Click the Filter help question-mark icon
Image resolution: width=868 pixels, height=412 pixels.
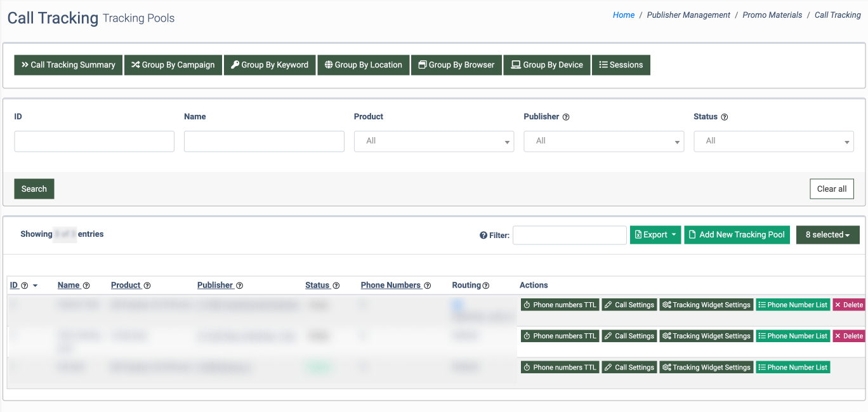click(x=483, y=236)
